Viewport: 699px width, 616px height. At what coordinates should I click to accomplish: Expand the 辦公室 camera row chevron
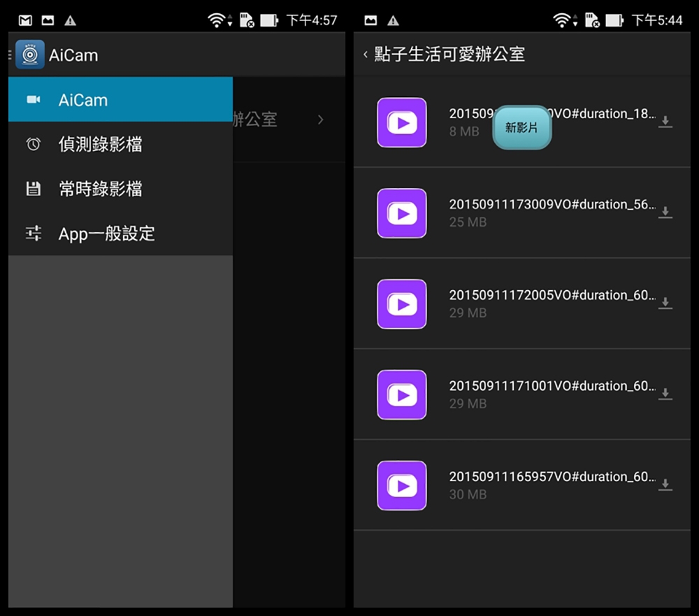[x=321, y=120]
